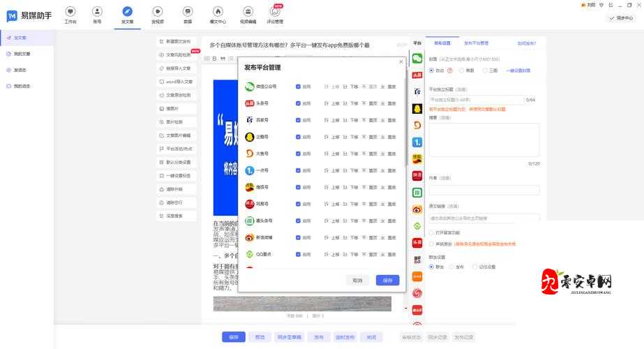Select Yidian icon in the right platform strip

click(x=417, y=142)
